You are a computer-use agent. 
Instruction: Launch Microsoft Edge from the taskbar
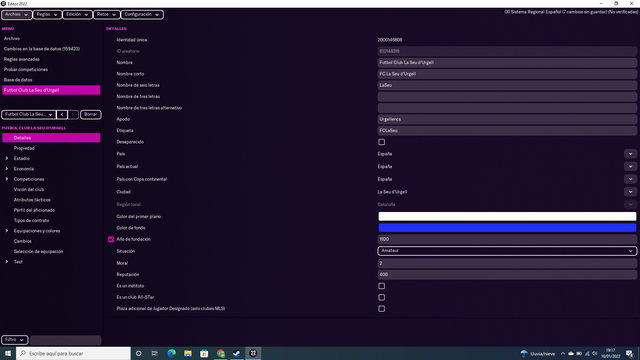[x=171, y=353]
